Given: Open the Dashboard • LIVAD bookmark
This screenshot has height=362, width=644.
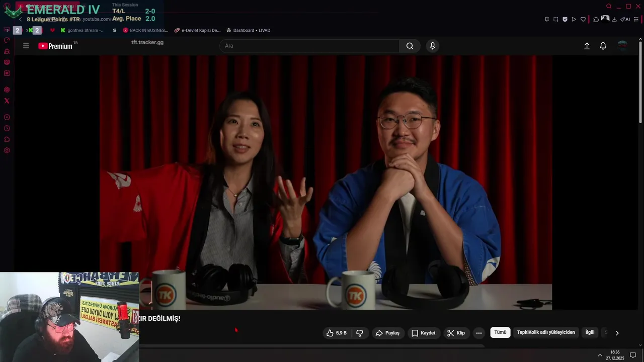Looking at the screenshot, I should [x=249, y=30].
